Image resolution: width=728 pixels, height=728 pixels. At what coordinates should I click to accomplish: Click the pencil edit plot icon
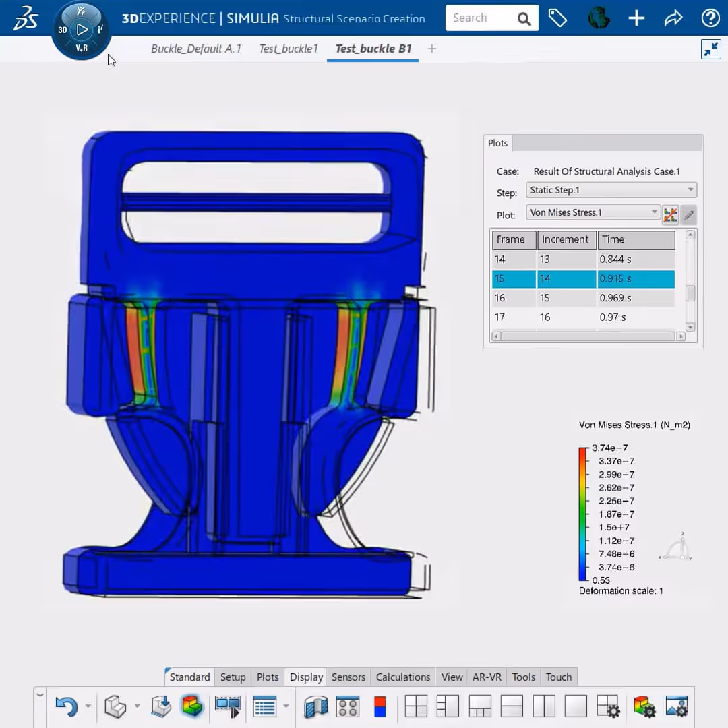(689, 215)
